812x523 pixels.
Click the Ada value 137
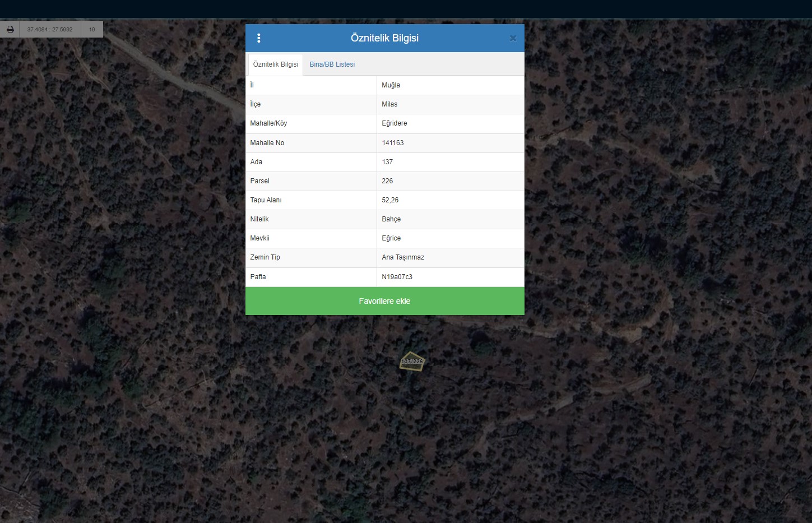click(387, 162)
